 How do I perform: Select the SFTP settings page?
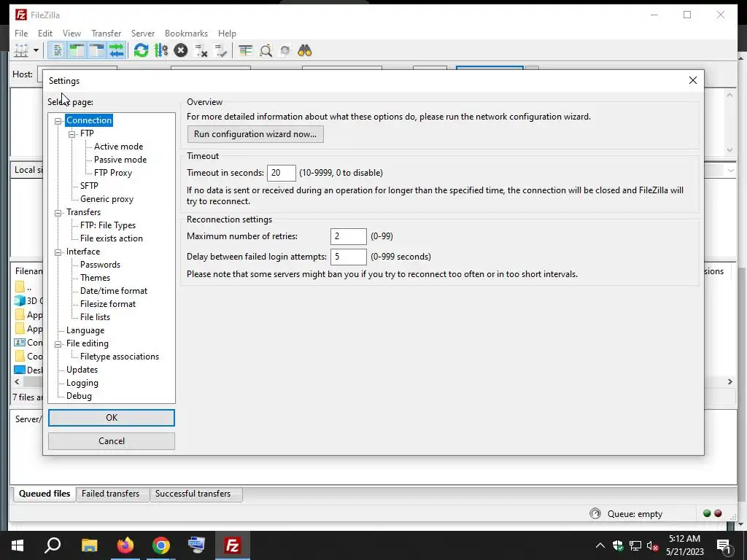point(89,186)
